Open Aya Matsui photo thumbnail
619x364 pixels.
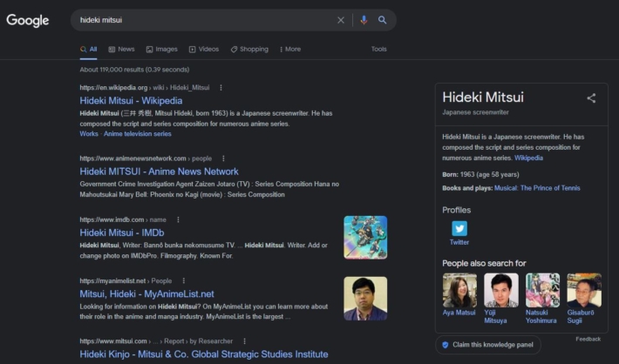(x=459, y=290)
